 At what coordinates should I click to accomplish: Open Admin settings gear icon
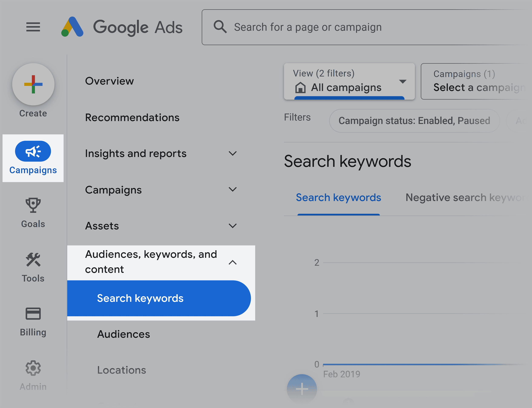(x=33, y=368)
